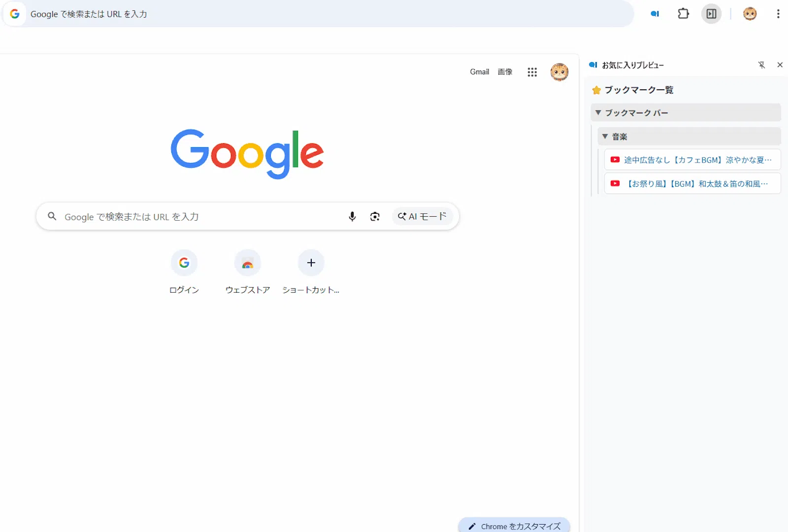Click the ブックマーク一覧 heading
This screenshot has height=532, width=788.
[x=639, y=90]
